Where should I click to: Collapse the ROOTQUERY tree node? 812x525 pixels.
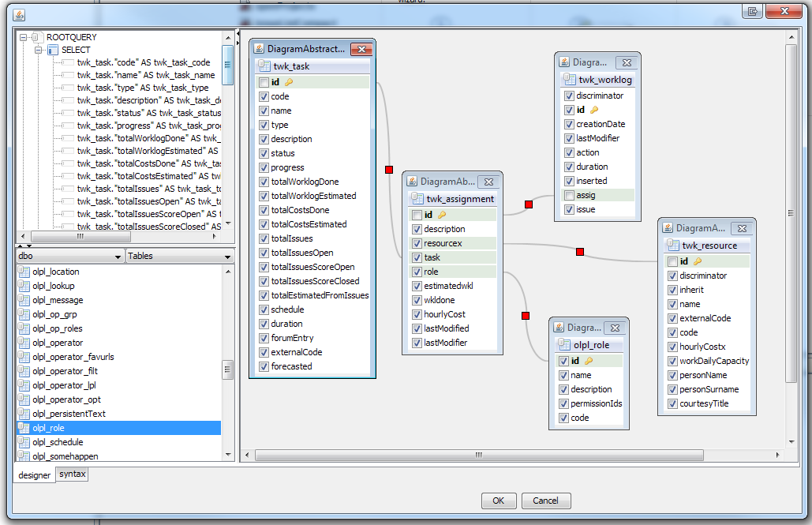tap(24, 37)
